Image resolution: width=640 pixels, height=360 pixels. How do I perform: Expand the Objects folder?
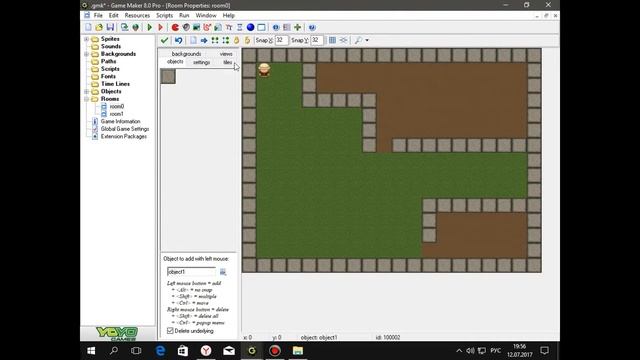click(87, 91)
